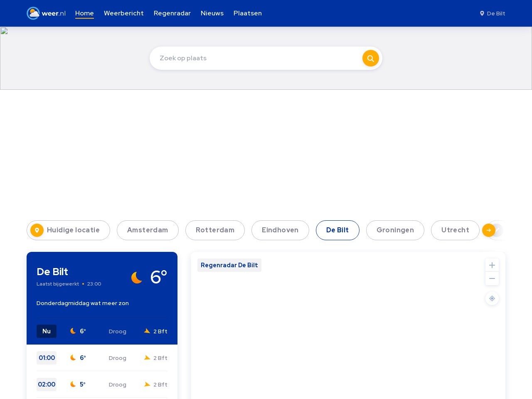532x399 pixels.
Task: Click the 5° temperature in the 02:00 row
Action: (83, 384)
